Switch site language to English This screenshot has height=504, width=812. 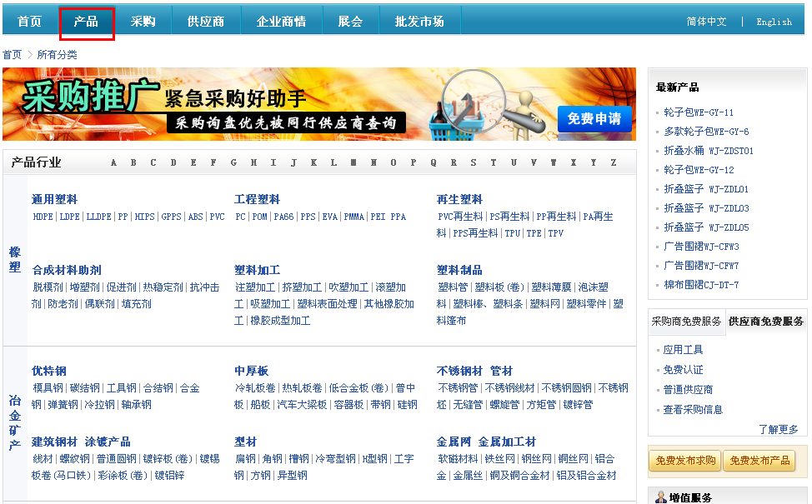pos(774,22)
